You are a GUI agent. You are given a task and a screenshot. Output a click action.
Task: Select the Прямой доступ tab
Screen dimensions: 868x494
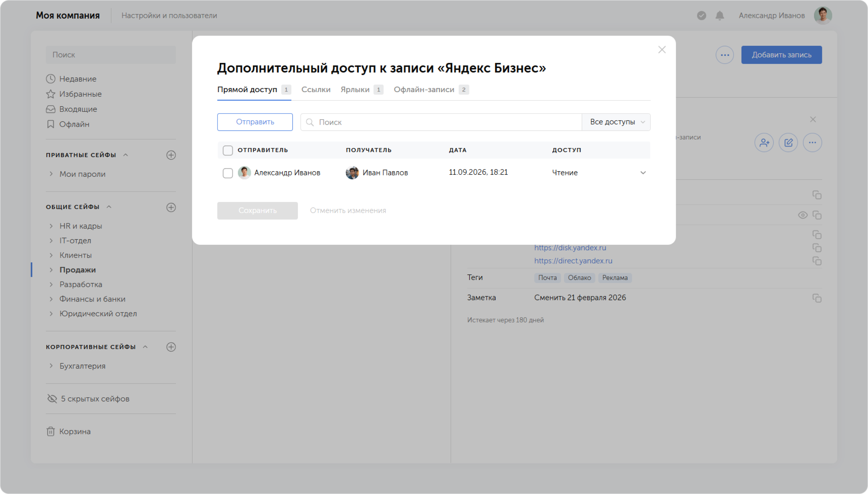click(x=254, y=90)
